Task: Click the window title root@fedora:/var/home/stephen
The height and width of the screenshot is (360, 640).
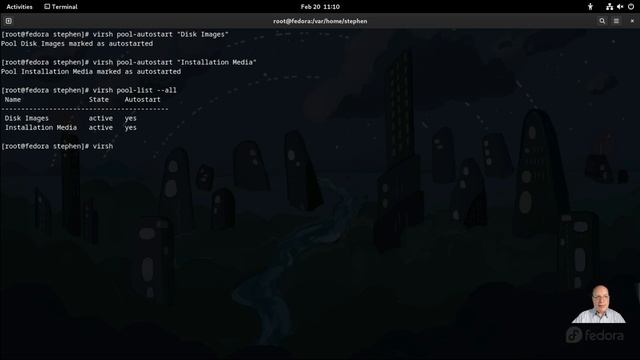Action: pyautogui.click(x=320, y=21)
